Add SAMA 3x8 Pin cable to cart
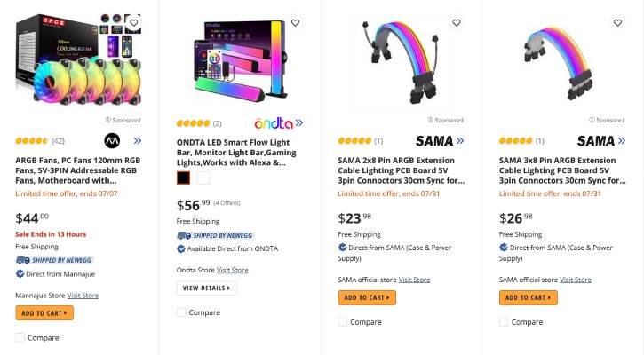644x355 pixels. click(528, 297)
